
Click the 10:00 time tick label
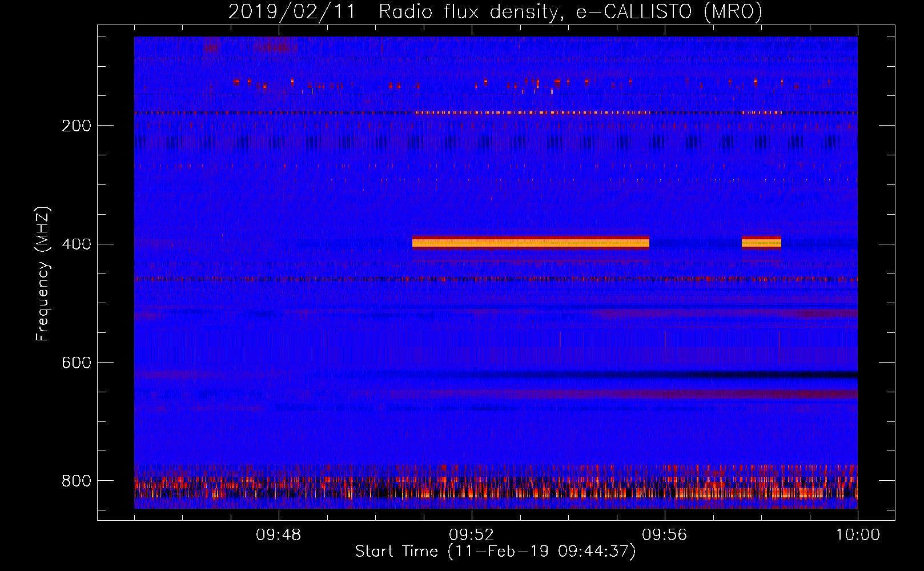(x=858, y=535)
